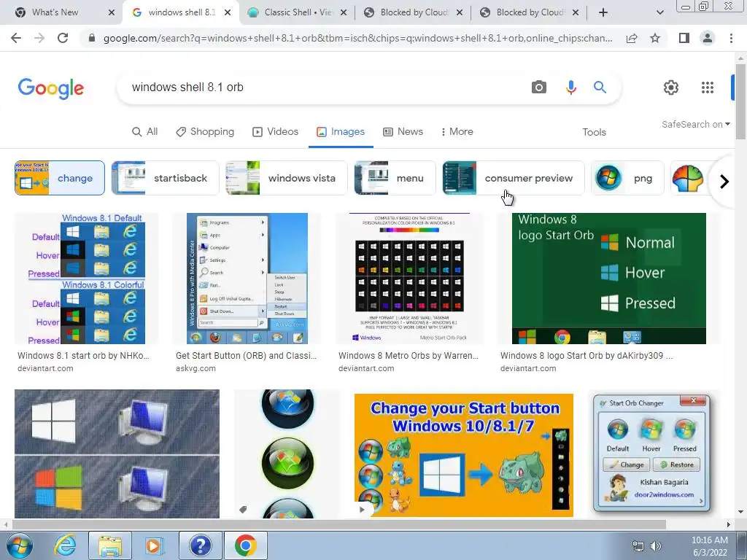Screen dimensions: 747x560
Task: Bookmark this page with the star icon
Action: (655, 38)
